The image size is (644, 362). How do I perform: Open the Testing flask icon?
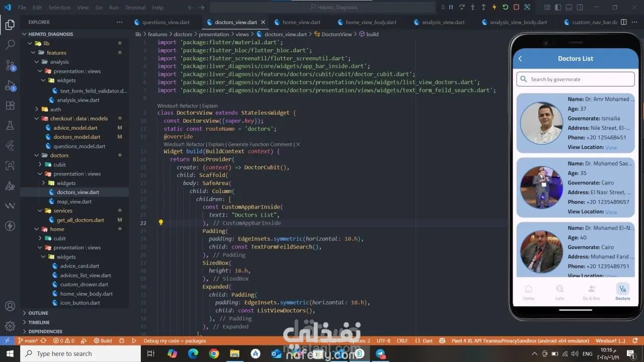10,125
